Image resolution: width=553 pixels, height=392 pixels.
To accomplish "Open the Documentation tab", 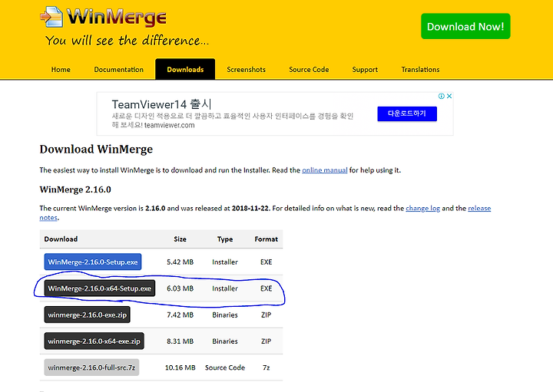I will (x=119, y=69).
